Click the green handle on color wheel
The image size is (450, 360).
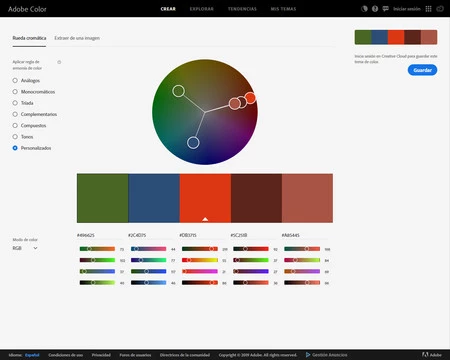tap(178, 91)
